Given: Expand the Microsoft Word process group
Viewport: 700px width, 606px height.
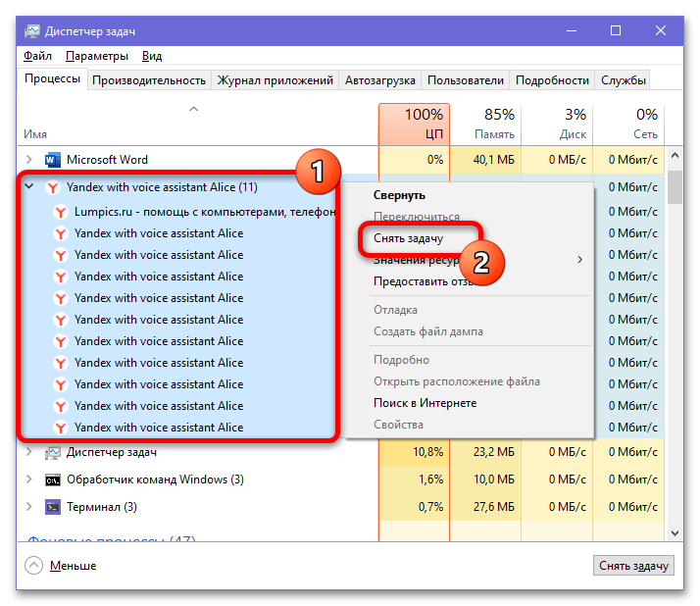Looking at the screenshot, I should (29, 160).
